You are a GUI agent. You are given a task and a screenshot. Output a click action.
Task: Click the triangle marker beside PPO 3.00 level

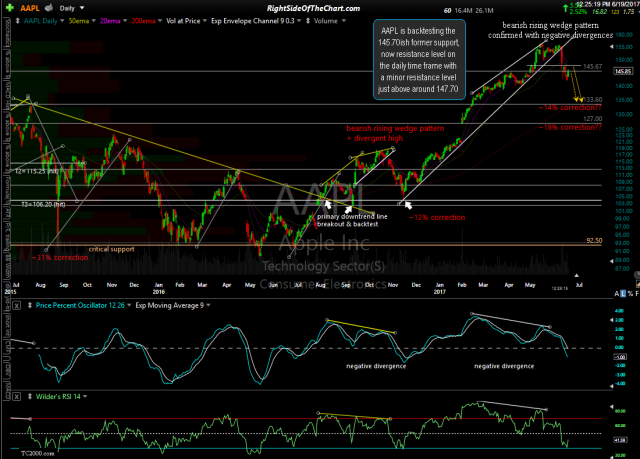(611, 321)
